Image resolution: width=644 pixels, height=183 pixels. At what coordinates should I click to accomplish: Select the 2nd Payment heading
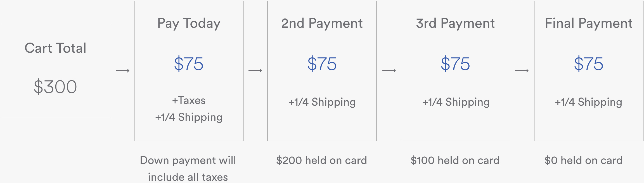click(322, 23)
